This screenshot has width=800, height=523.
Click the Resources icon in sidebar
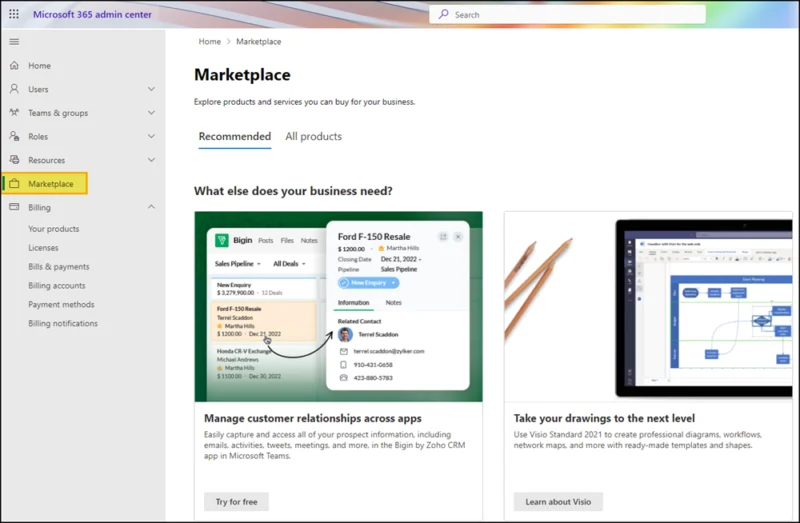click(14, 160)
